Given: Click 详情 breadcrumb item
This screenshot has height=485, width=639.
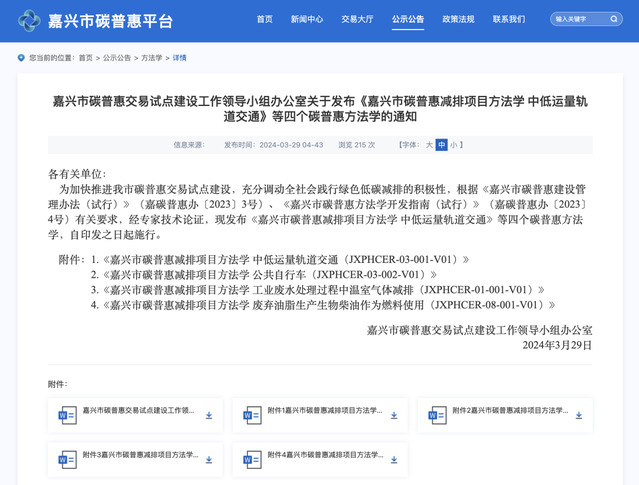Looking at the screenshot, I should pos(179,58).
